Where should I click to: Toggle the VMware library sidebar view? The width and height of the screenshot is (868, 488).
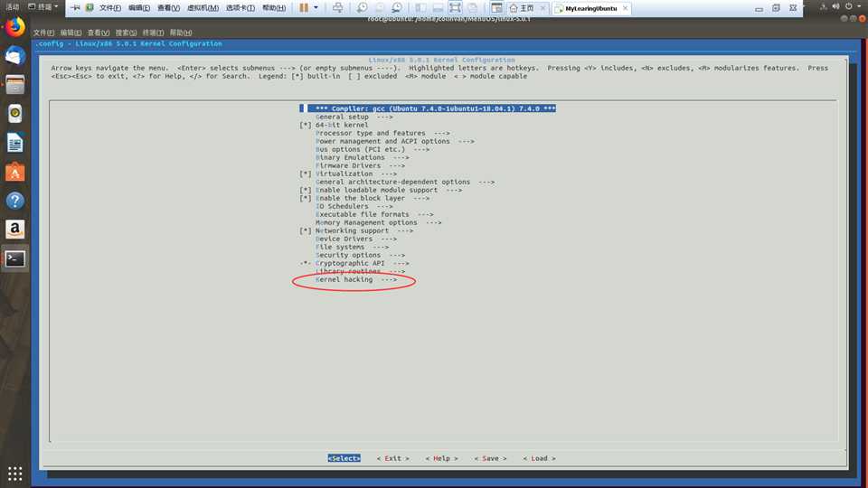420,8
